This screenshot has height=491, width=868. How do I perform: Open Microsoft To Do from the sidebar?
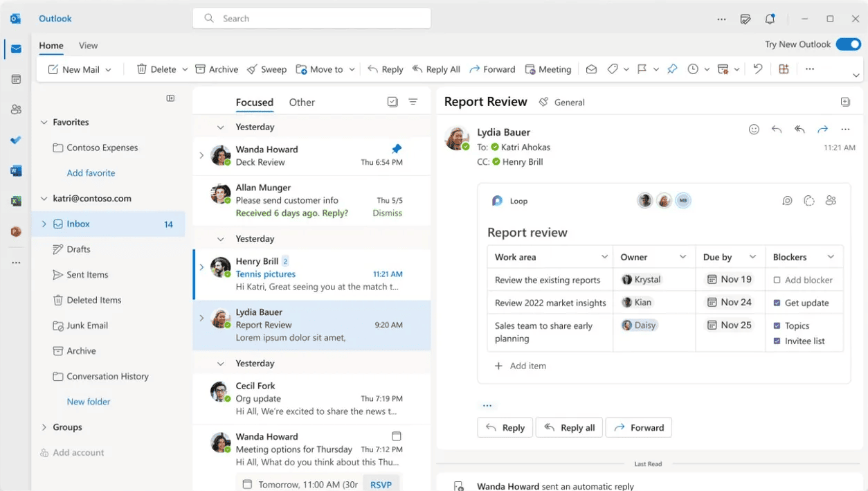[15, 140]
